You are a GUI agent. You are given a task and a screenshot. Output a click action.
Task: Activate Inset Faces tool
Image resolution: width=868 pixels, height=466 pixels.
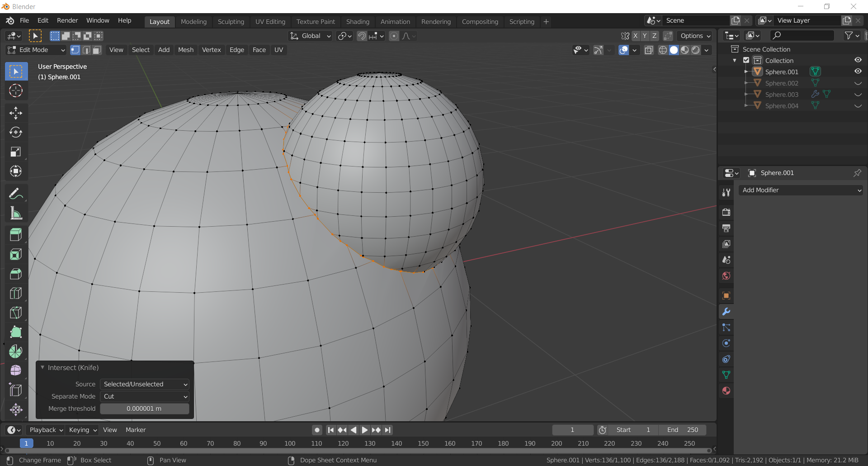pos(16,254)
